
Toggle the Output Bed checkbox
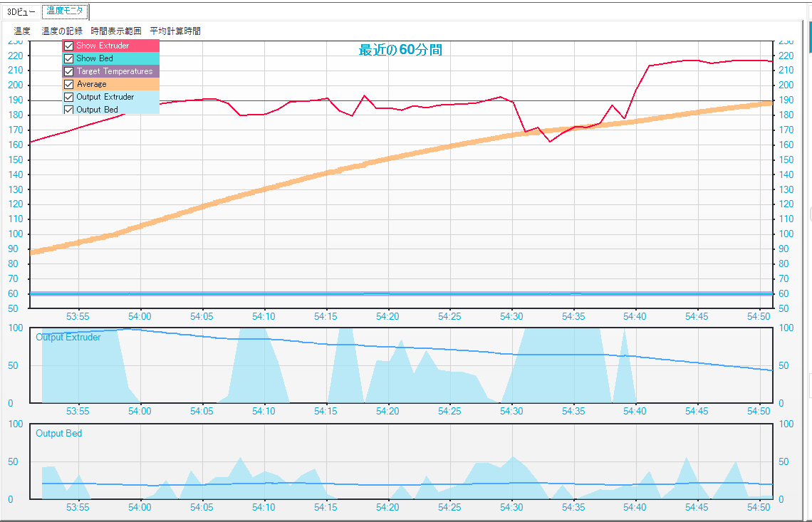click(x=68, y=110)
